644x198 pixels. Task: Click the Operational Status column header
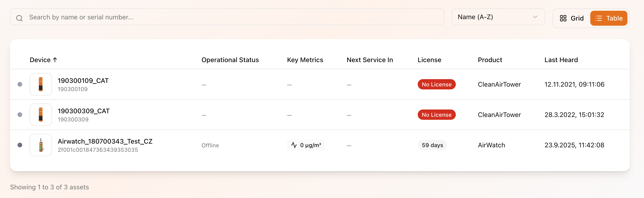[x=230, y=60]
